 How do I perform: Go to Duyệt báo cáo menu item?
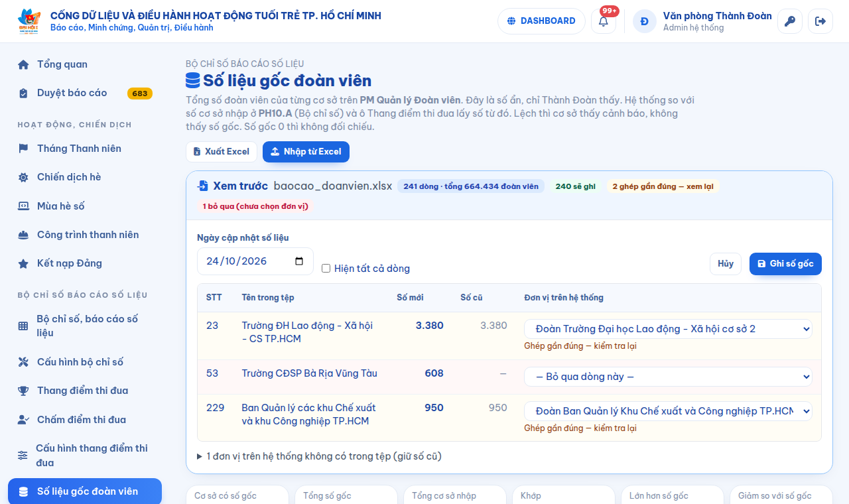[85, 93]
